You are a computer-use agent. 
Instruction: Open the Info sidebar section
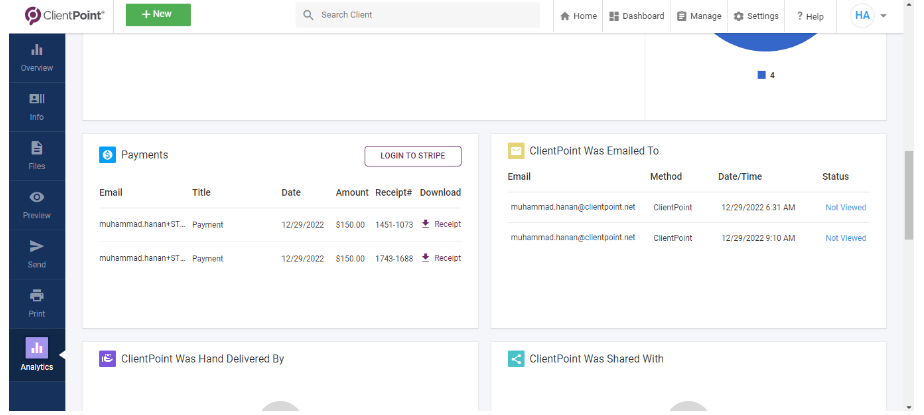click(37, 107)
